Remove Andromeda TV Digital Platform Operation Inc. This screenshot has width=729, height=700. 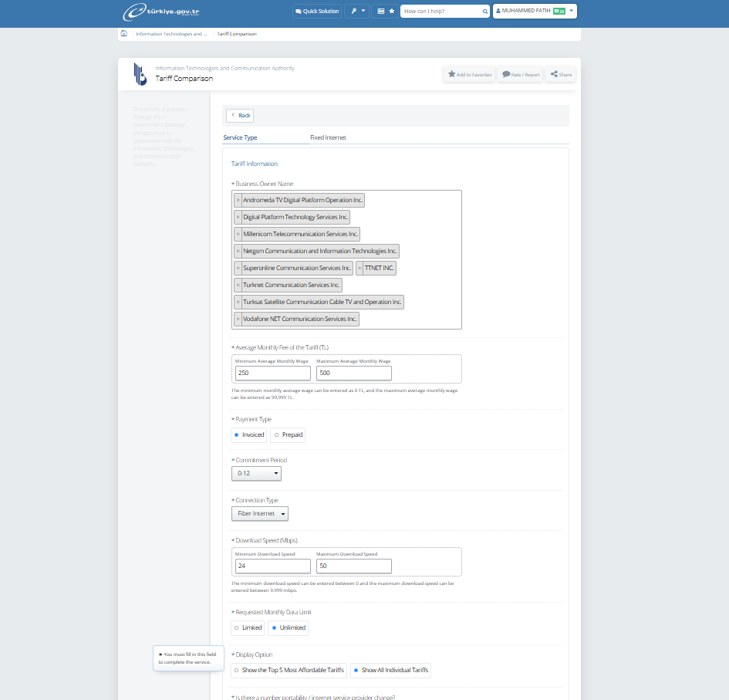point(238,201)
